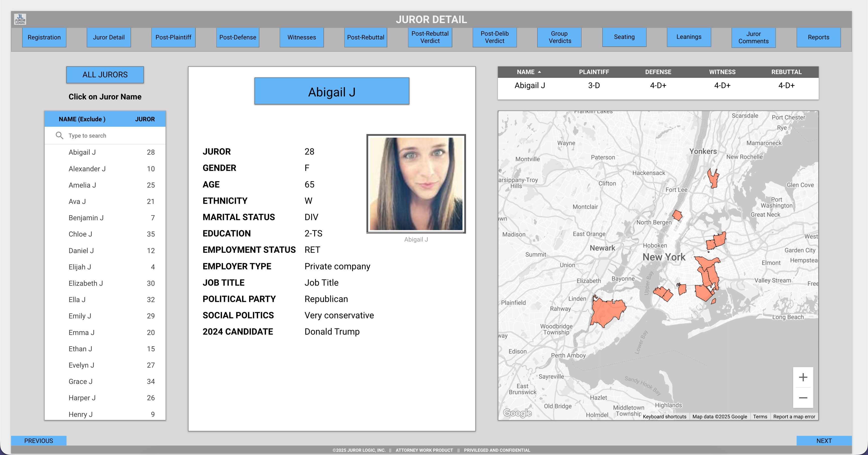Click the search magnifying glass icon
The image size is (868, 455).
click(x=59, y=135)
